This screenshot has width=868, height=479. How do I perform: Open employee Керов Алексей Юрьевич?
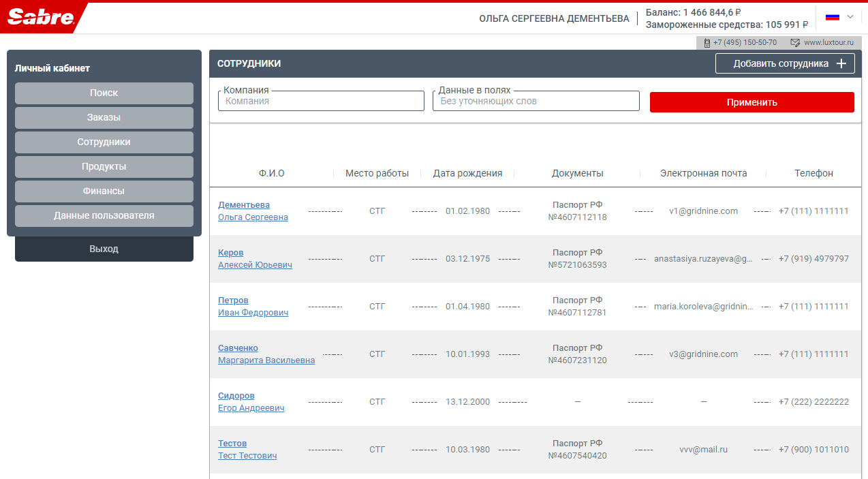pyautogui.click(x=230, y=253)
